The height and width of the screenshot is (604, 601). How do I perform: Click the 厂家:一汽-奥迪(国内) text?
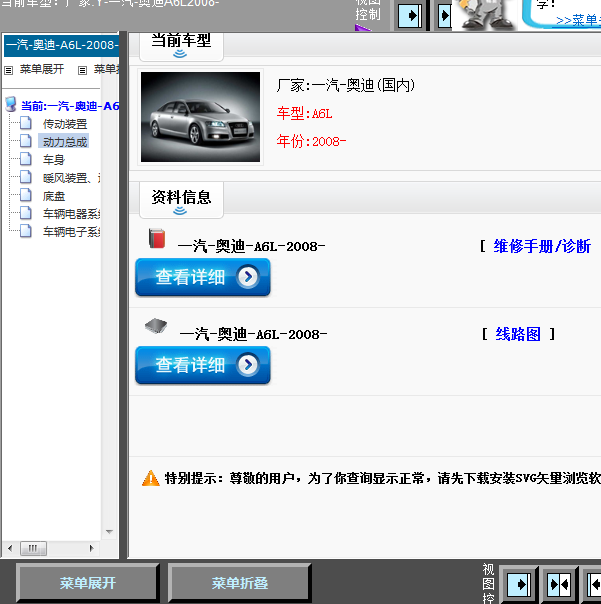[x=346, y=86]
